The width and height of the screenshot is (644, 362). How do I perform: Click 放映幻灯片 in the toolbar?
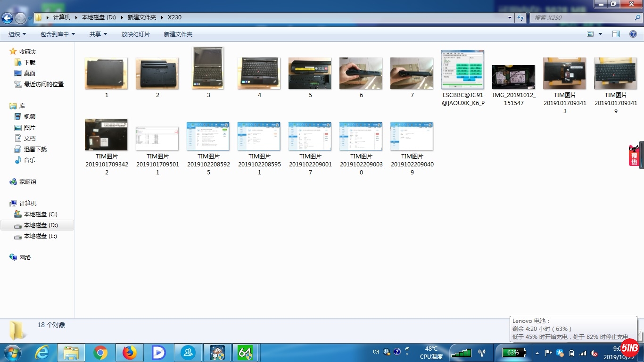[136, 34]
